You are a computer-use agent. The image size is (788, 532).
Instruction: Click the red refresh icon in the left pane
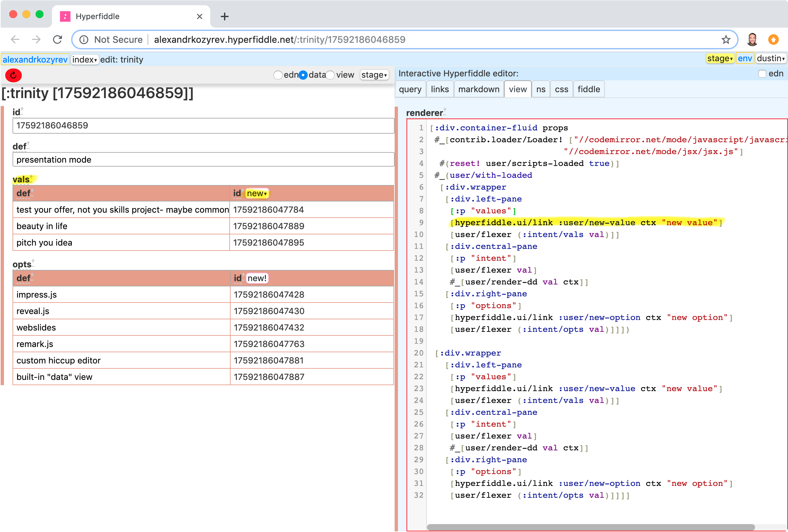pyautogui.click(x=14, y=75)
